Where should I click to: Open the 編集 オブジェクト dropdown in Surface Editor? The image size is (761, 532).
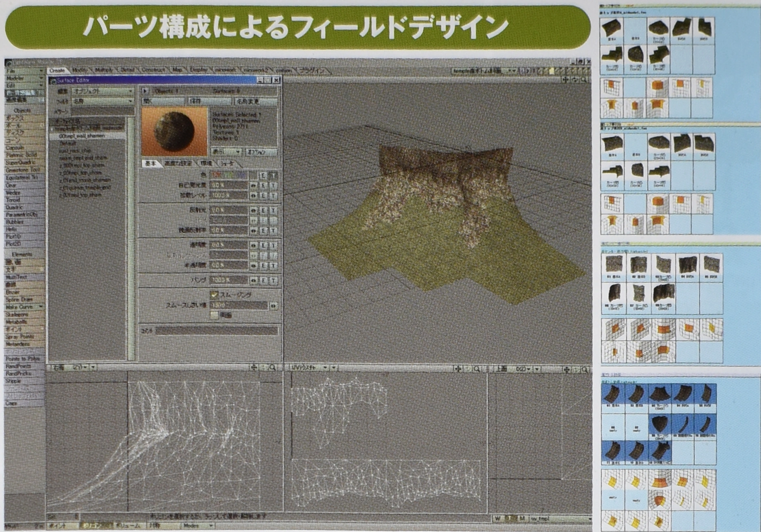click(102, 91)
